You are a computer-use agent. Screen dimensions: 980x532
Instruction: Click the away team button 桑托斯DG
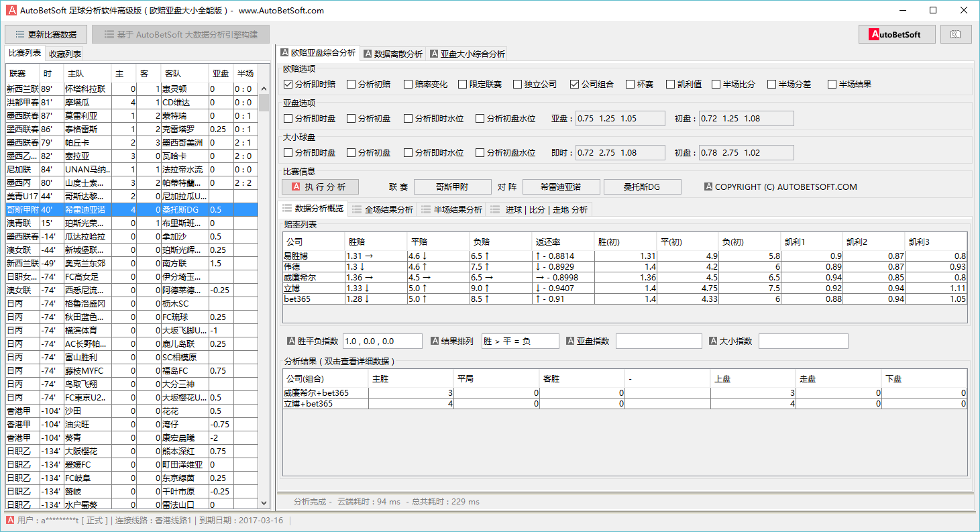click(643, 187)
